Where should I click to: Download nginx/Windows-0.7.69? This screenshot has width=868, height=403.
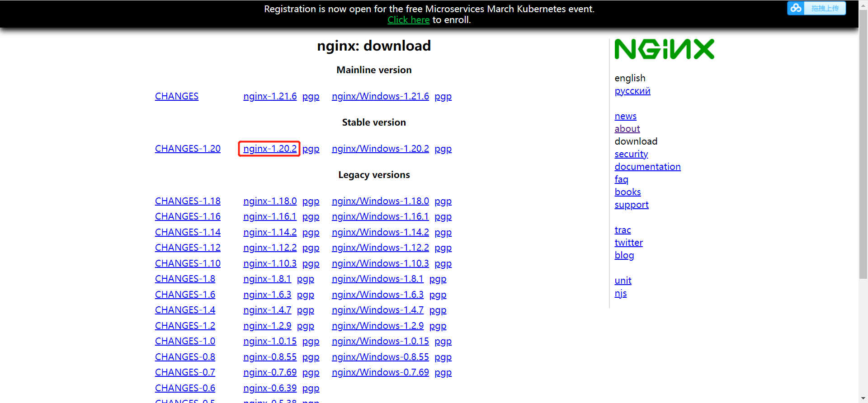coord(380,372)
